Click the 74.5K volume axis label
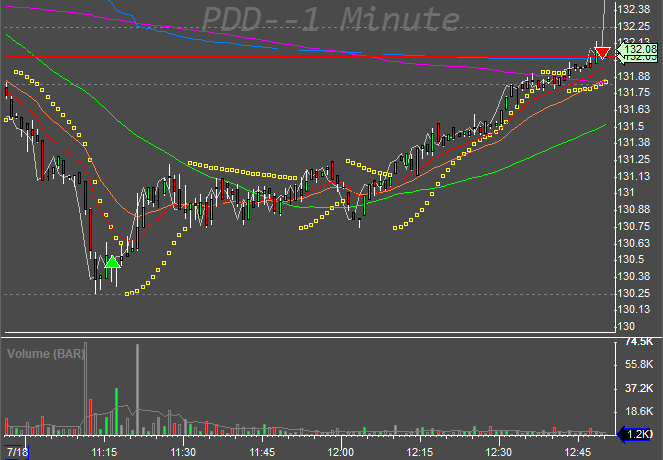Viewport: 663px width, 460px height. 639,342
